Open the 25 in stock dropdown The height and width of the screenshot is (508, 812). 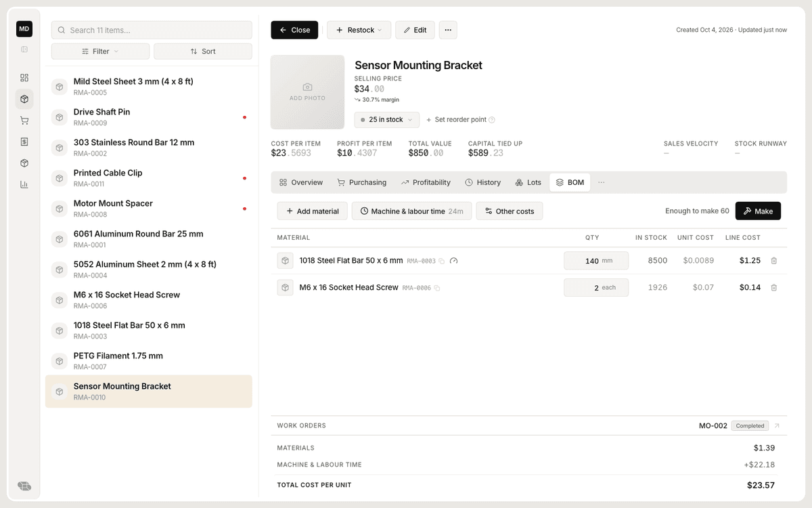click(387, 120)
